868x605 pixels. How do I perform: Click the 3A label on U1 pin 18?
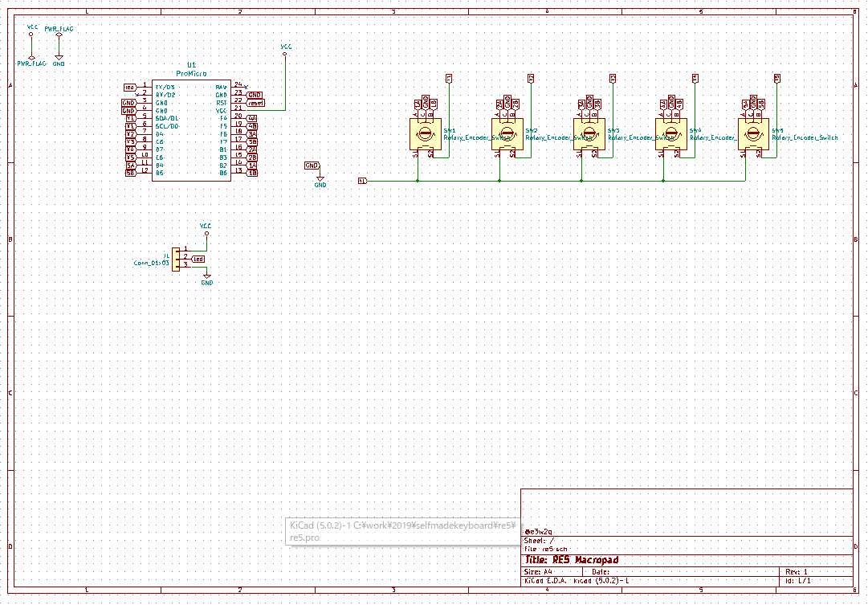click(252, 134)
